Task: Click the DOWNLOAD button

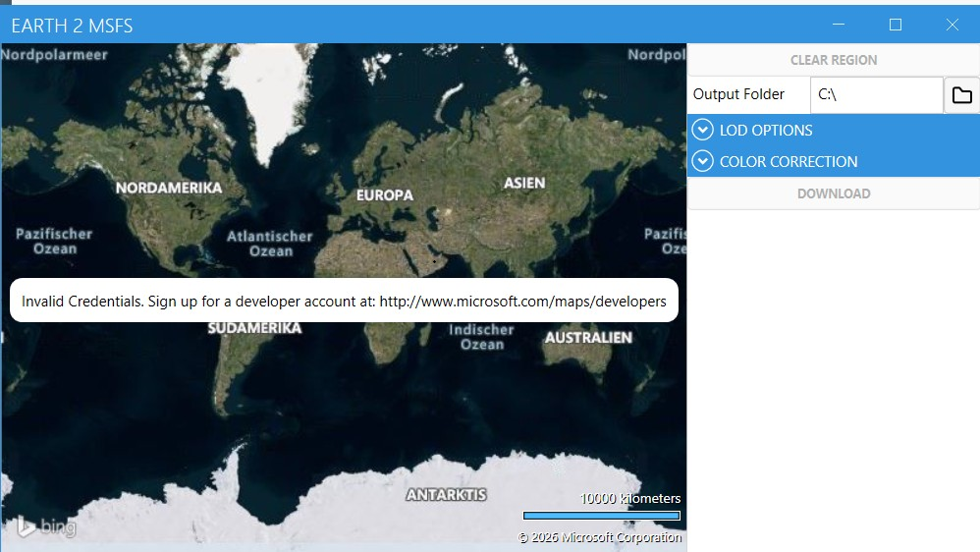Action: 833,193
